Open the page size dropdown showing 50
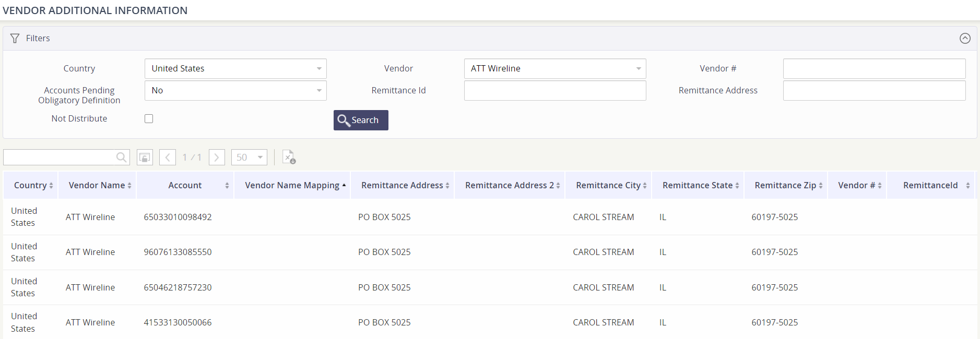This screenshot has height=339, width=980. 249,157
